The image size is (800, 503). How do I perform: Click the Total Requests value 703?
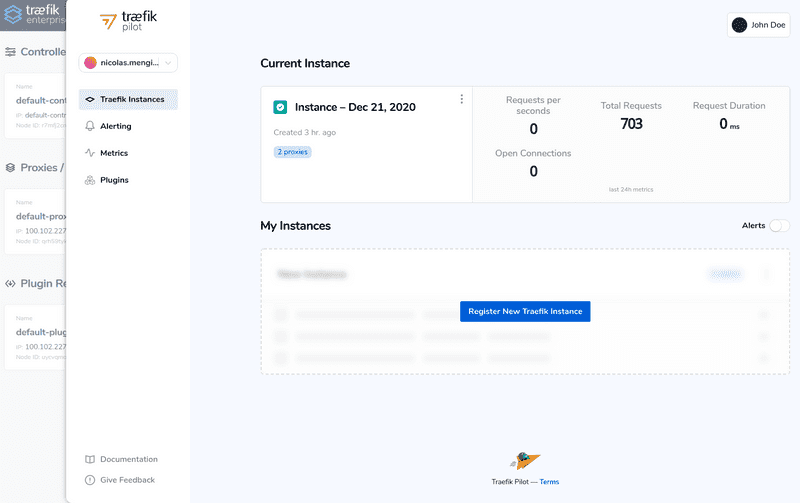pos(631,124)
